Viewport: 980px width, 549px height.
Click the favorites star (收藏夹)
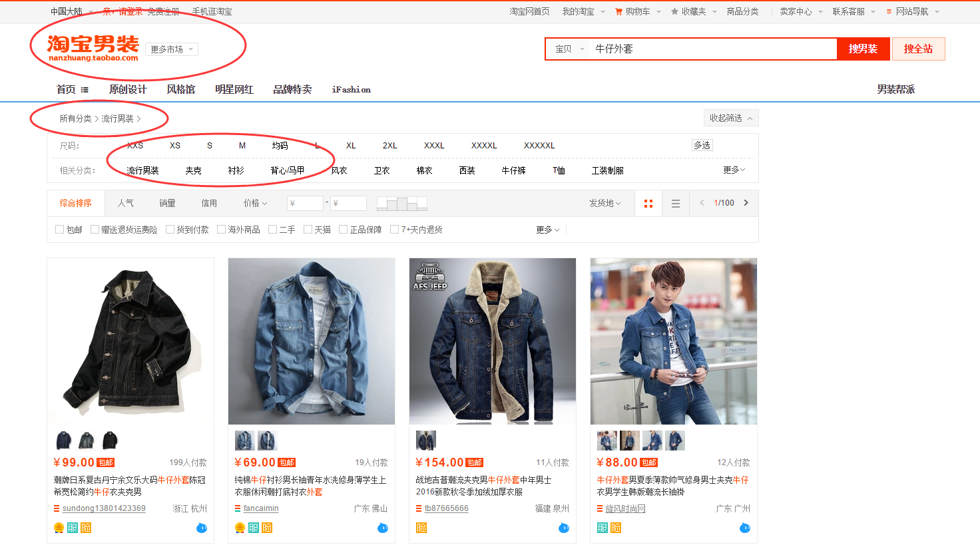pyautogui.click(x=674, y=11)
